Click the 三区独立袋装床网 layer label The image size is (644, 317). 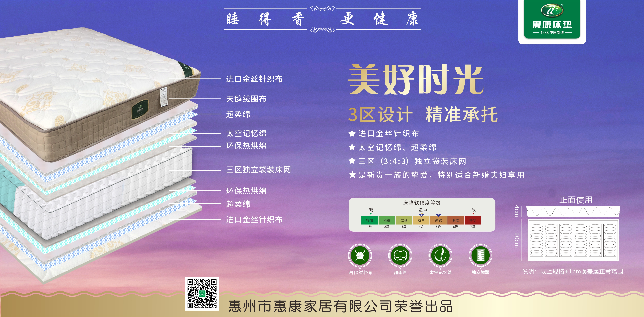pyautogui.click(x=259, y=170)
